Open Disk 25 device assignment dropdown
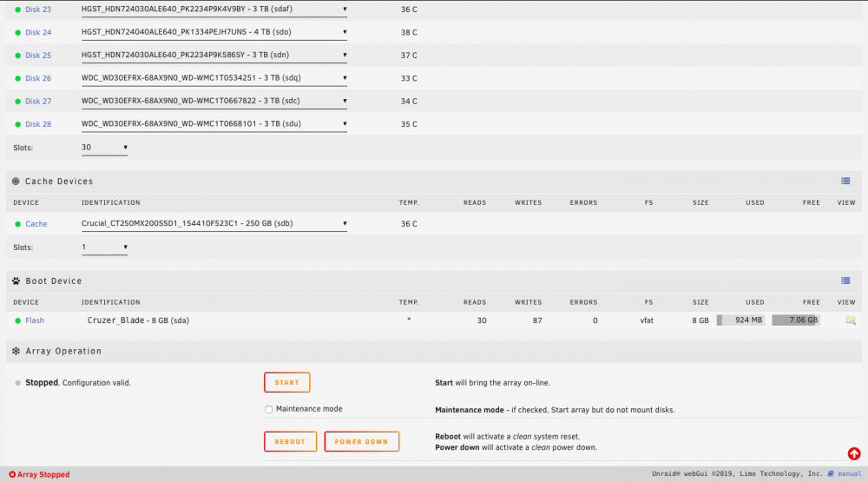The height and width of the screenshot is (482, 868). [x=214, y=55]
